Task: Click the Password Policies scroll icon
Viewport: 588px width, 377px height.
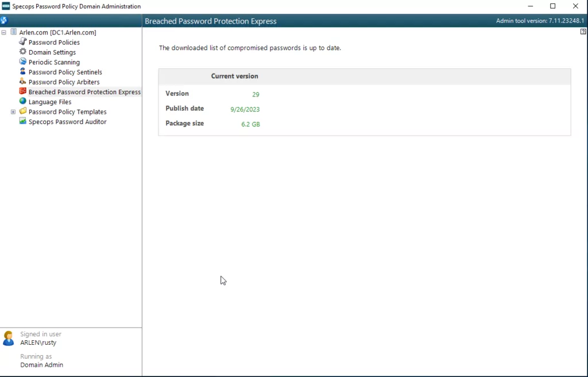Action: [x=23, y=42]
